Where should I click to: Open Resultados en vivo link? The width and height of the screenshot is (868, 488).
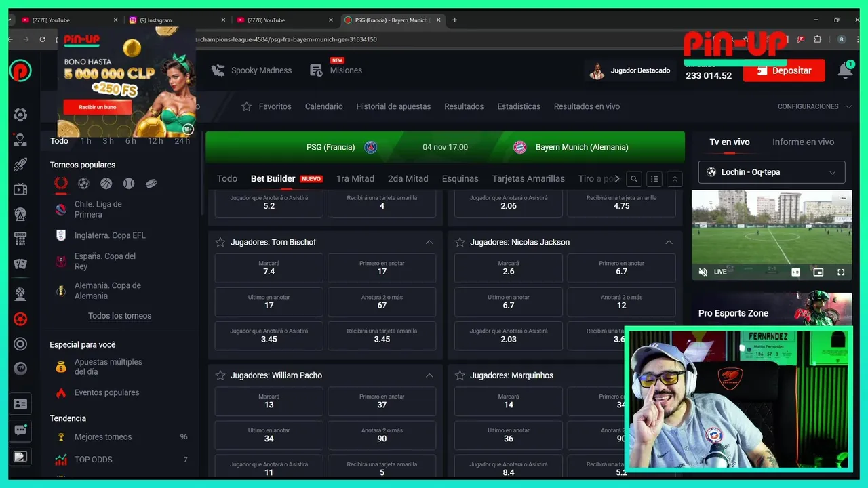pyautogui.click(x=587, y=106)
